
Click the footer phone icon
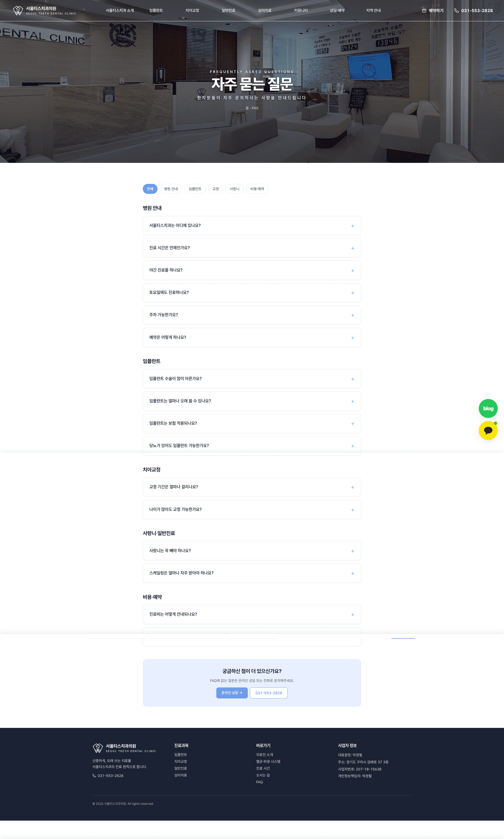pyautogui.click(x=94, y=776)
